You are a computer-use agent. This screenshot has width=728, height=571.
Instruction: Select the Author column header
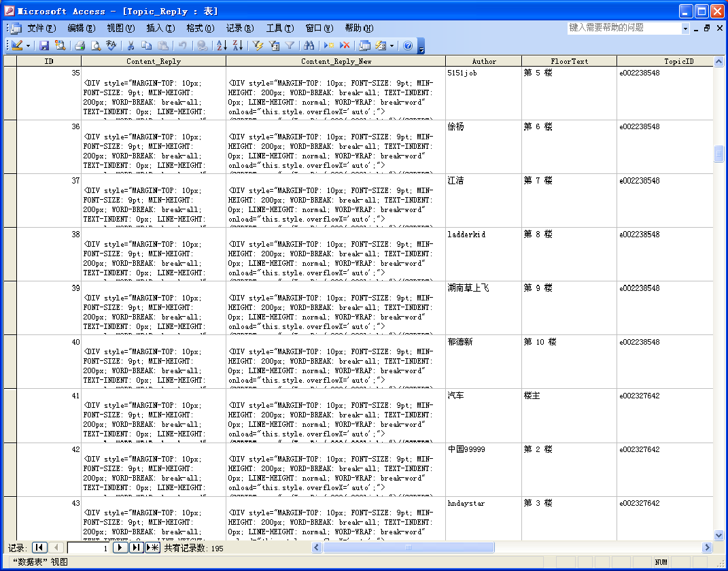pos(483,61)
